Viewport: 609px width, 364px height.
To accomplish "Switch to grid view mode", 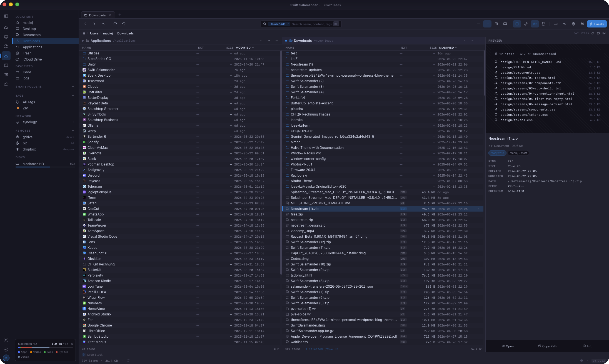I will point(496,24).
